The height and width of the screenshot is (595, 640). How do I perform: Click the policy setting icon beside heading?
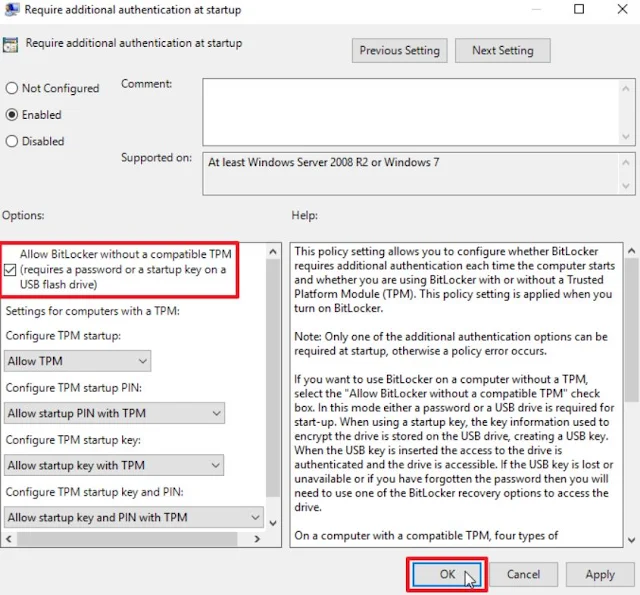10,44
